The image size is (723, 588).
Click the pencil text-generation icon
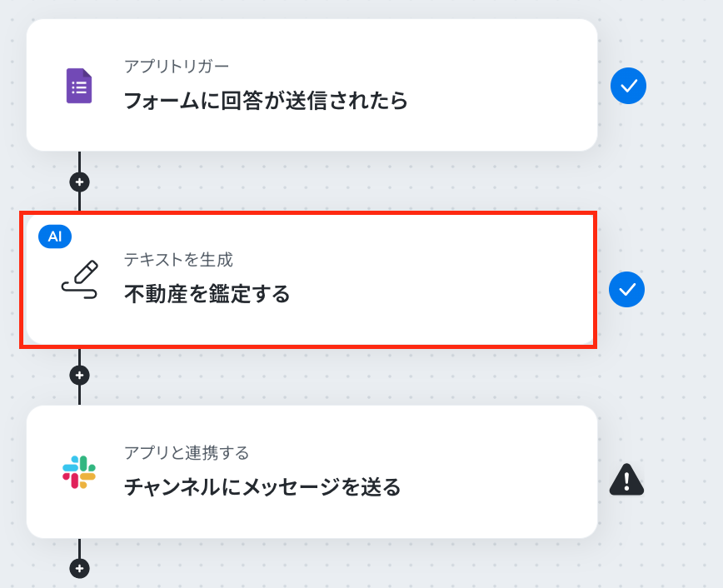80,280
